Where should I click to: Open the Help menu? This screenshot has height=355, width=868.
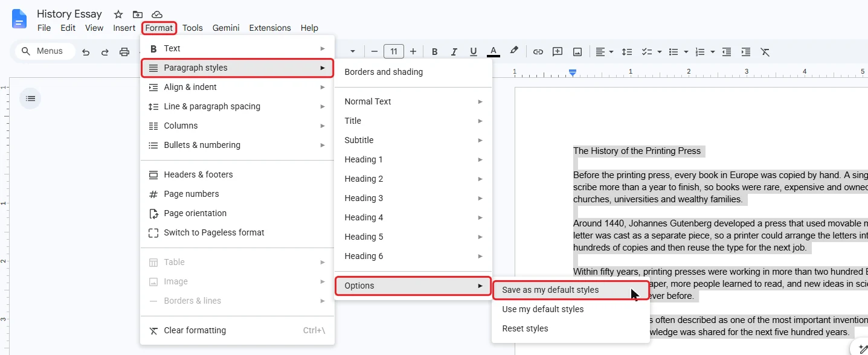[309, 28]
